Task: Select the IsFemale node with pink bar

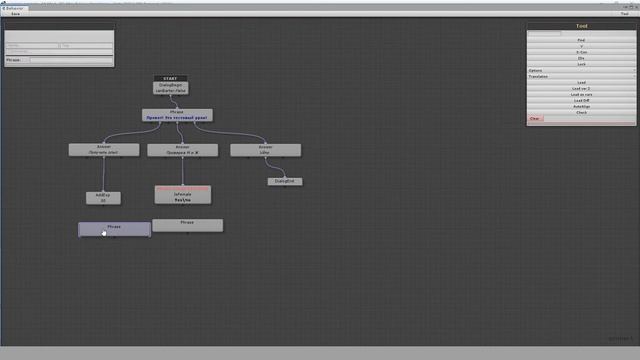Action: 183,195
